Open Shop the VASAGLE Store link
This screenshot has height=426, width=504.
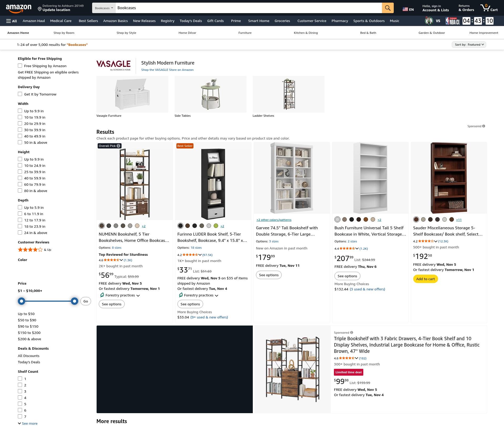(x=167, y=70)
